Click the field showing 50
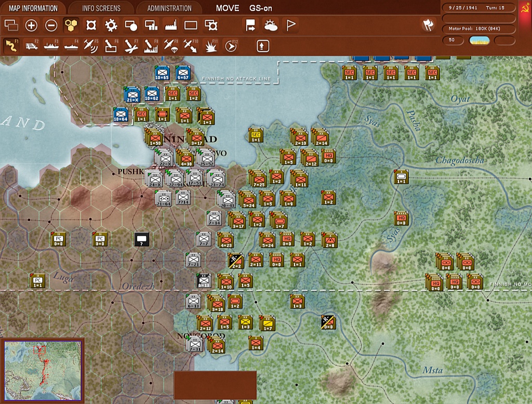Screen dimensions: 532x404 click(x=453, y=41)
